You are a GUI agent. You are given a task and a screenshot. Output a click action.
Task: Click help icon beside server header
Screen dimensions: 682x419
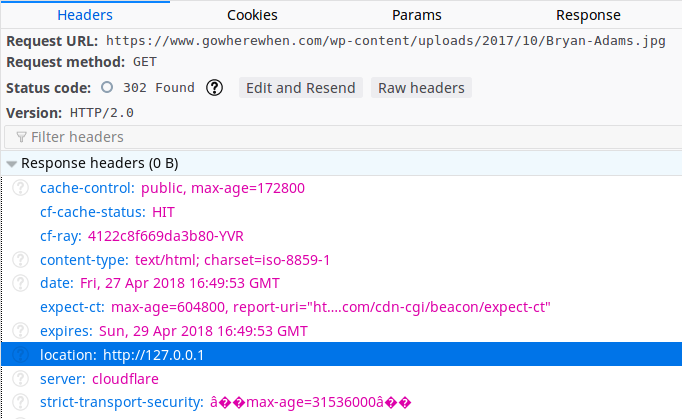click(19, 379)
